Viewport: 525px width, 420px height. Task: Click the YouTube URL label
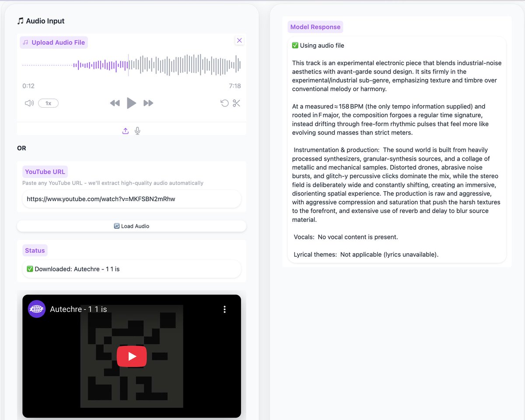pyautogui.click(x=45, y=172)
